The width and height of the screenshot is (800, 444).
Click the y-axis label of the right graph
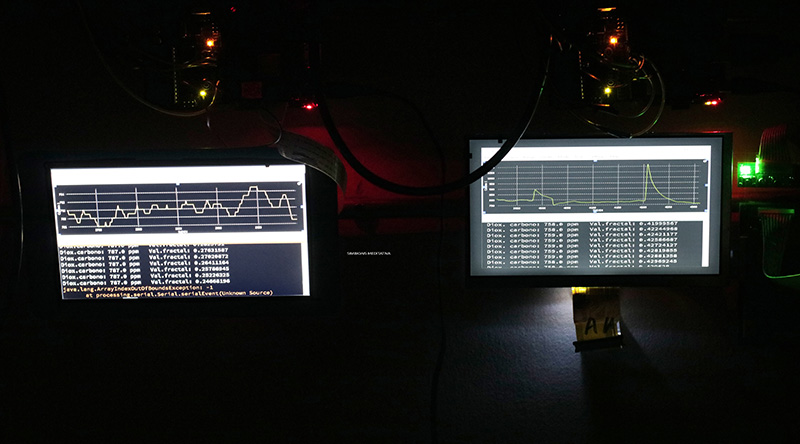(x=487, y=186)
